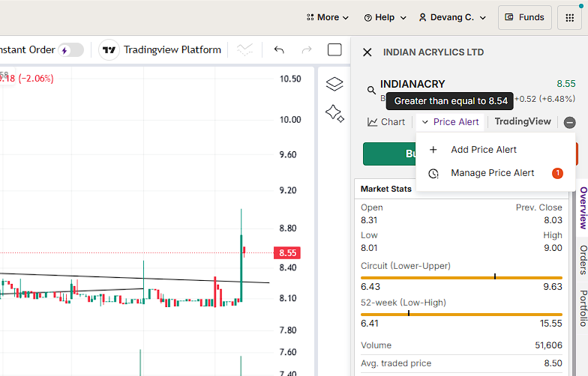This screenshot has width=588, height=376.
Task: Toggle fullscreen chart square icon
Action: click(x=334, y=49)
